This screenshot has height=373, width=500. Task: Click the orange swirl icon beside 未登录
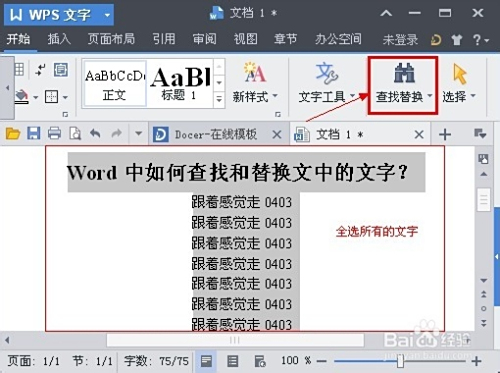tap(436, 40)
